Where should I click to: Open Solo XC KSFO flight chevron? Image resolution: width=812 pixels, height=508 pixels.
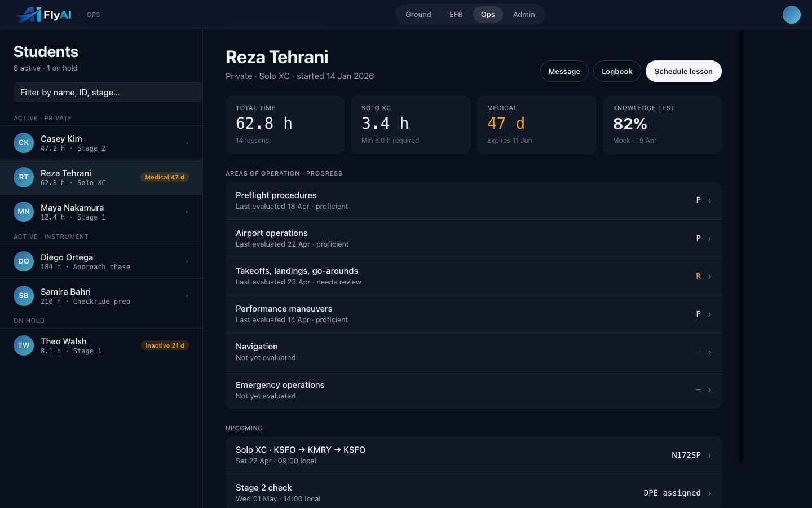coord(709,456)
